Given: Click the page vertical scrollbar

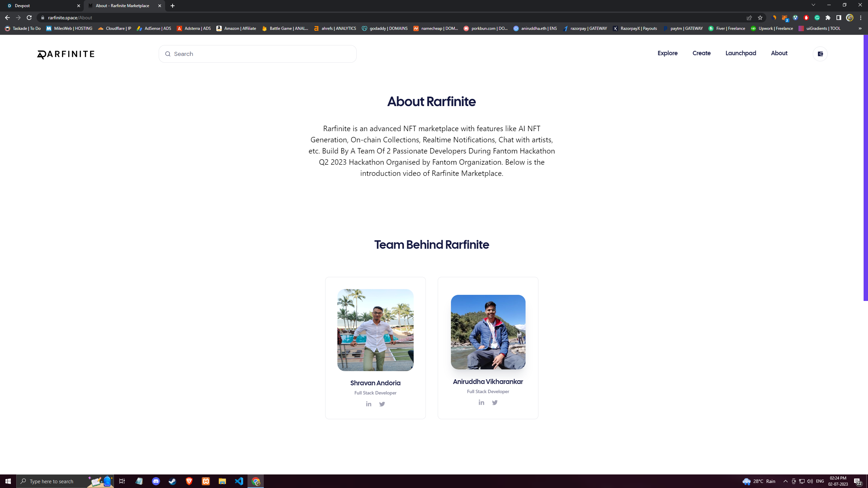Looking at the screenshot, I should [865, 169].
